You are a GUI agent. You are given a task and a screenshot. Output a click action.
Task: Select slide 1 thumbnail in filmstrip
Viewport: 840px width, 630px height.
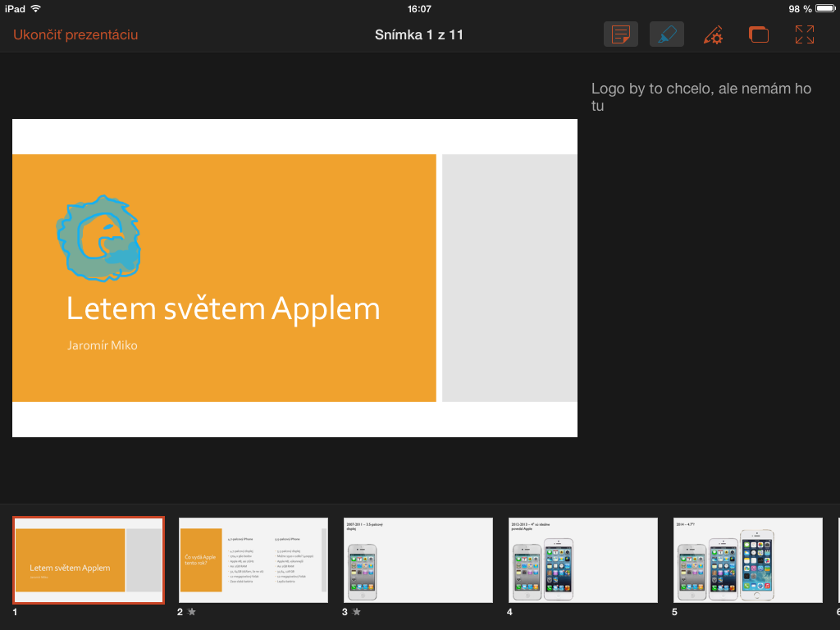(x=89, y=560)
